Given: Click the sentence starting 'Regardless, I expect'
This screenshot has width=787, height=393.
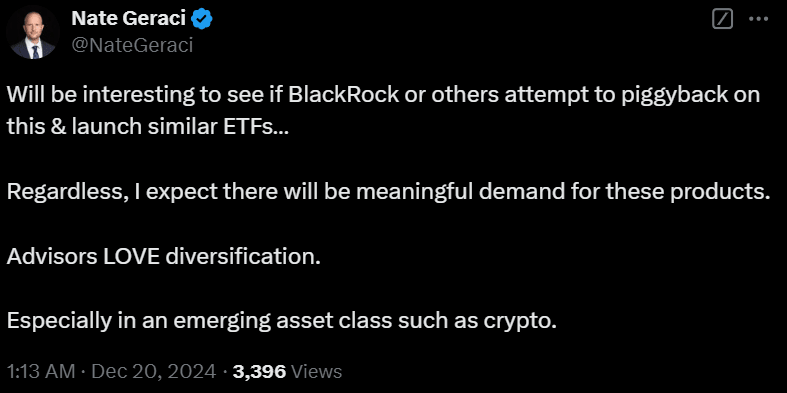Looking at the screenshot, I should coord(388,192).
